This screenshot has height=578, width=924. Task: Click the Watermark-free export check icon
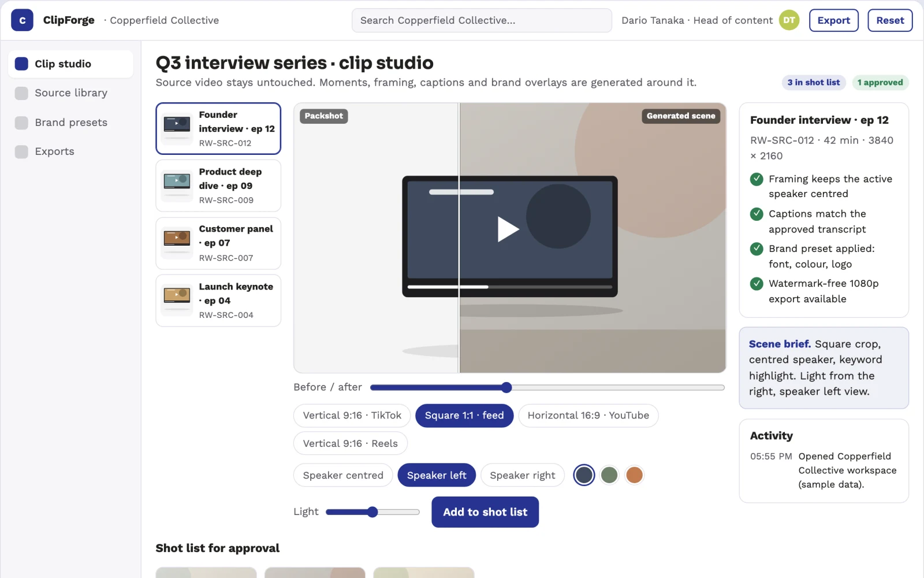tap(757, 283)
